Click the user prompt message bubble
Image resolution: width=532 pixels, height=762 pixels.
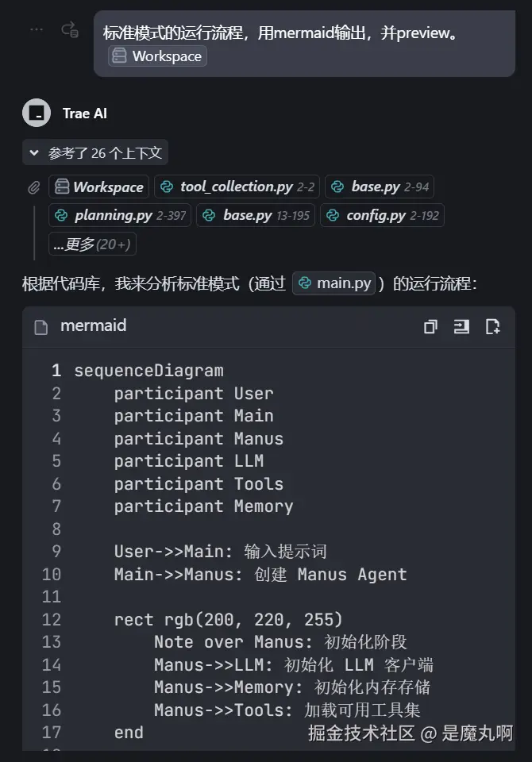click(x=304, y=44)
